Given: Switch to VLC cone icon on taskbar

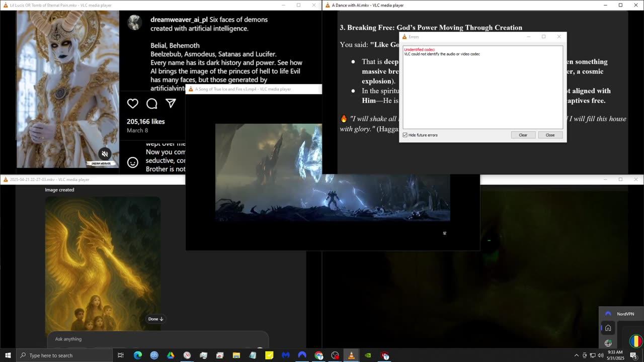Looking at the screenshot, I should [x=352, y=355].
